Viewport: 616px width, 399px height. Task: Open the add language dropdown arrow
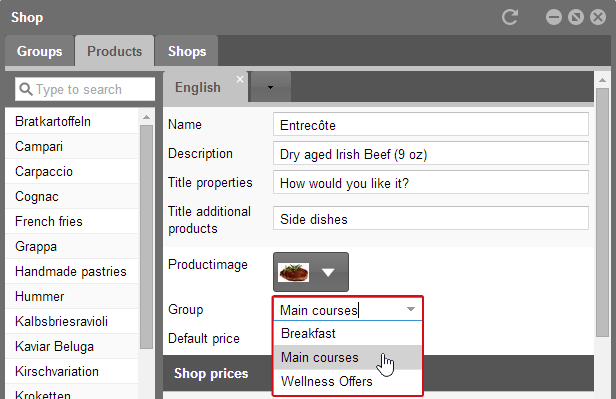[x=270, y=87]
